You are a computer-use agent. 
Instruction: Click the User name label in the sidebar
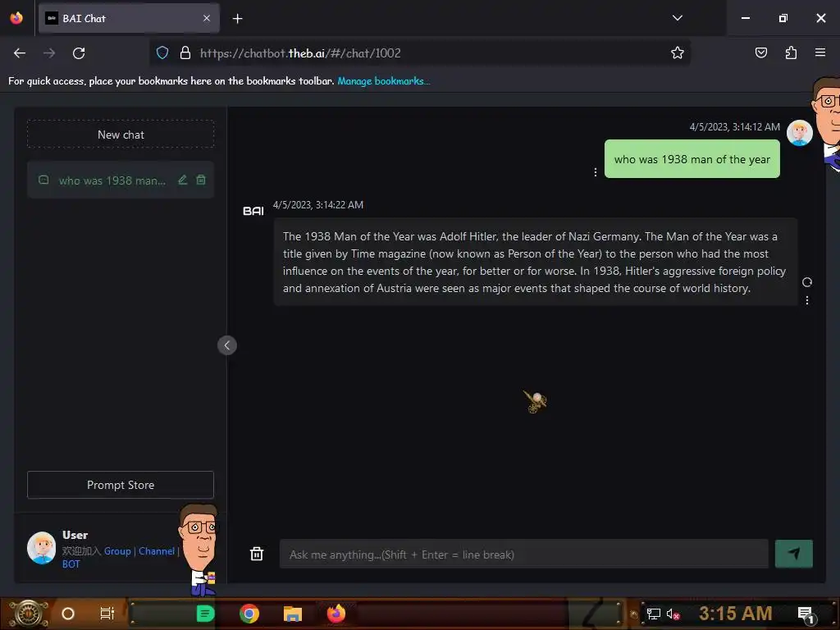tap(75, 535)
